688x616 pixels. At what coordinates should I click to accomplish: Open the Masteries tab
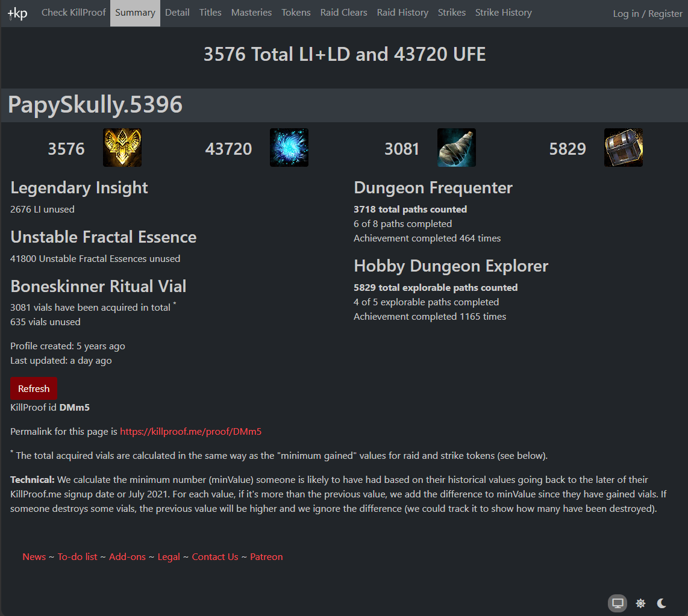(x=251, y=13)
